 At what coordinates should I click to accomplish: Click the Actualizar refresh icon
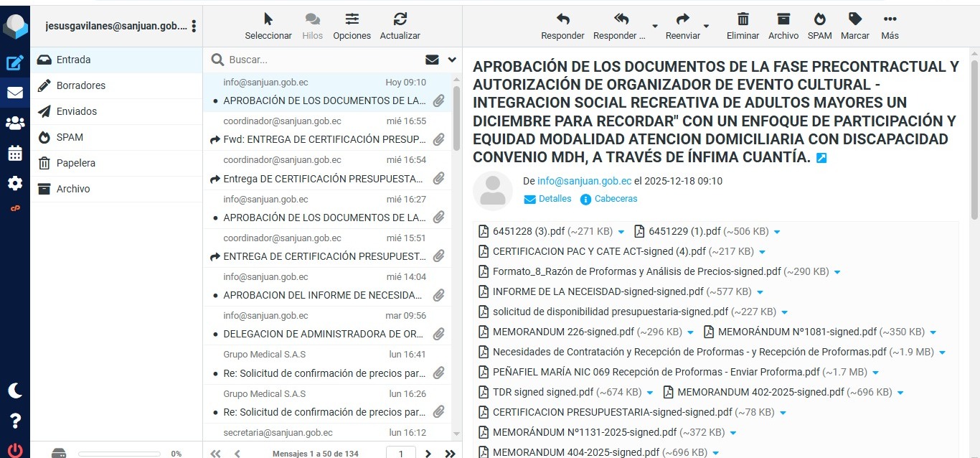(x=400, y=26)
